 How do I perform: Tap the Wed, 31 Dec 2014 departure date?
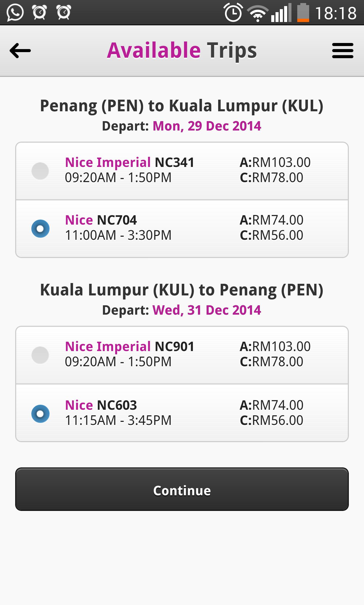[x=207, y=310]
